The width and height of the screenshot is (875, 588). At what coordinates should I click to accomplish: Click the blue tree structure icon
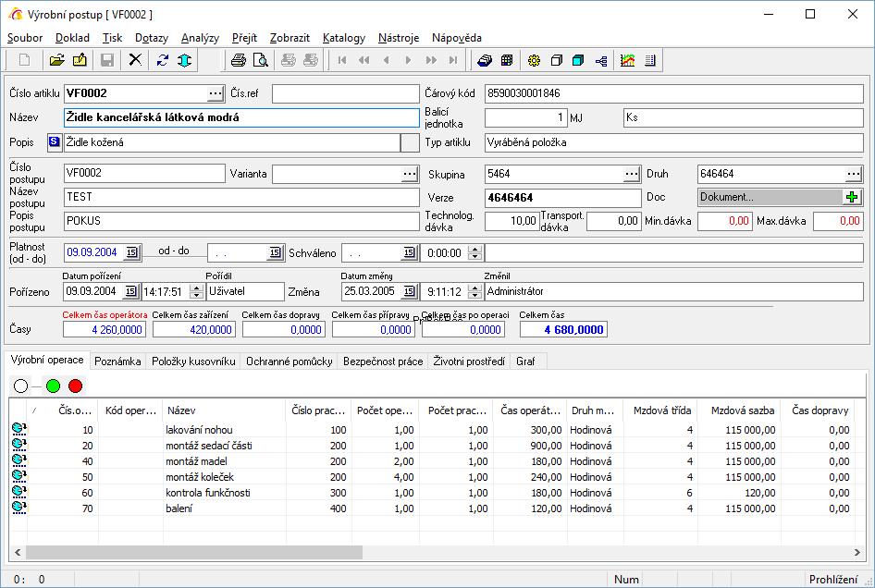(601, 60)
